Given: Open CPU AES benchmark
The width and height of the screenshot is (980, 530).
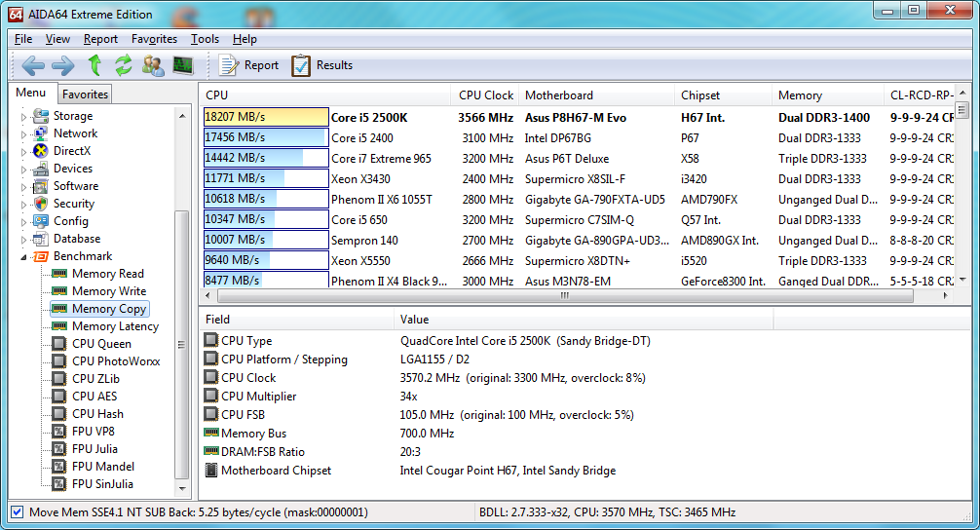Looking at the screenshot, I should pos(94,396).
